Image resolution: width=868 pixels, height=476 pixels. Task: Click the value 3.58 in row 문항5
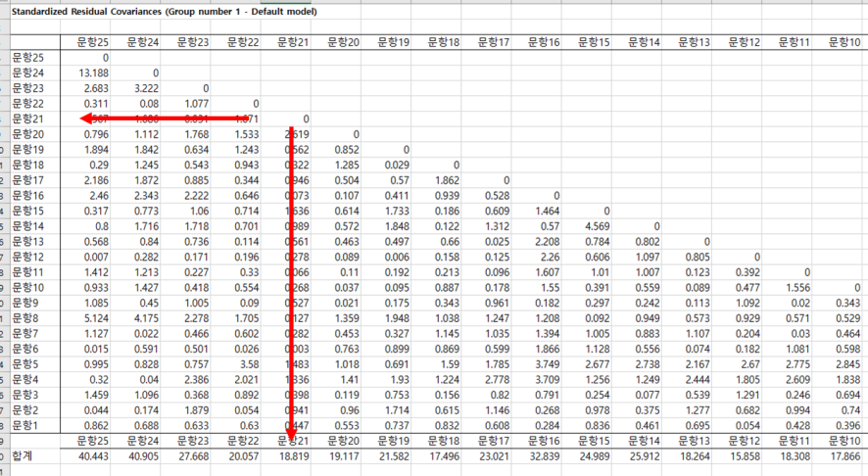click(249, 364)
